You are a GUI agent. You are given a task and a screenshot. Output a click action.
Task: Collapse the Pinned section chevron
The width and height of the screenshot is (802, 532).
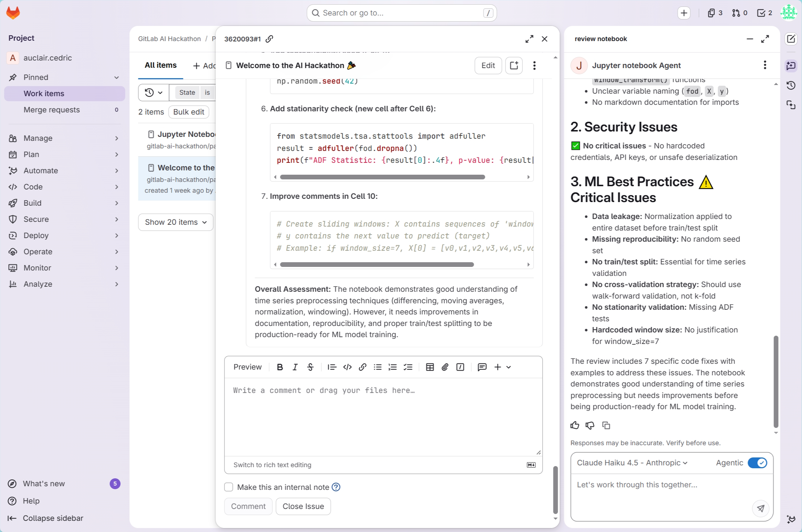click(116, 77)
